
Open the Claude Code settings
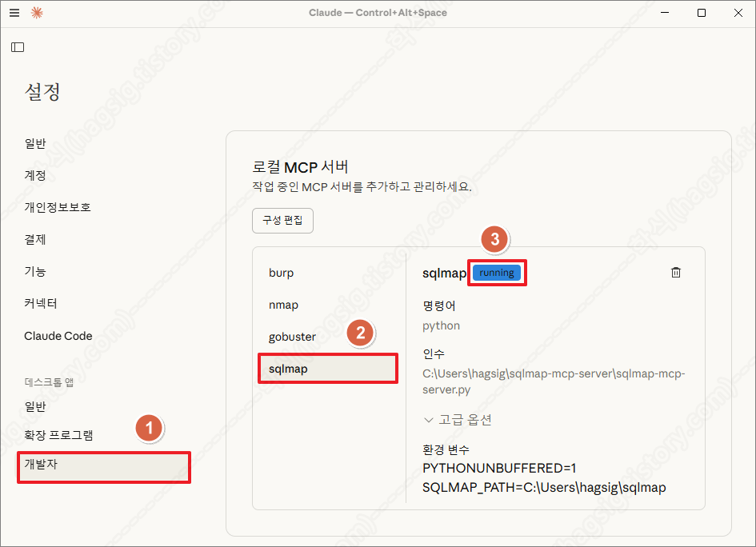[58, 336]
